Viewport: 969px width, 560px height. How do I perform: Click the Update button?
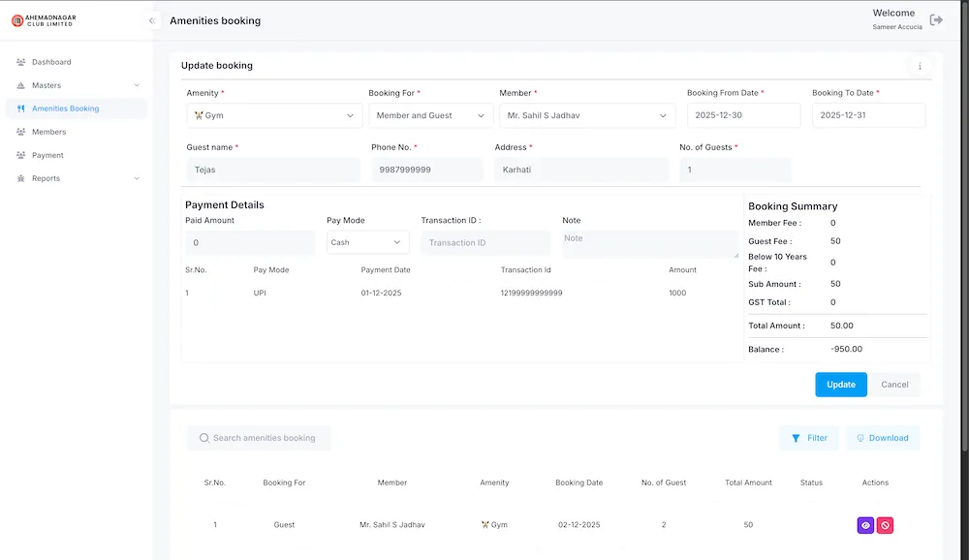point(840,385)
